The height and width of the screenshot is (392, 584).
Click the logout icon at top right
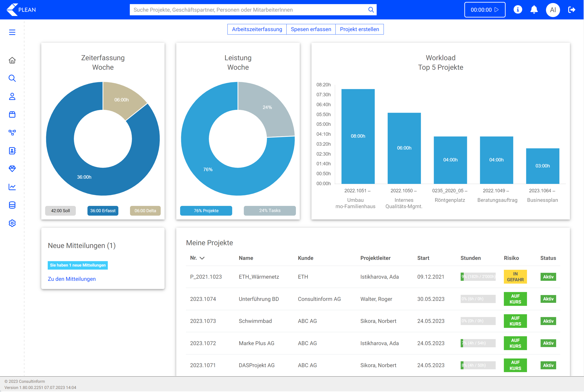(x=572, y=10)
